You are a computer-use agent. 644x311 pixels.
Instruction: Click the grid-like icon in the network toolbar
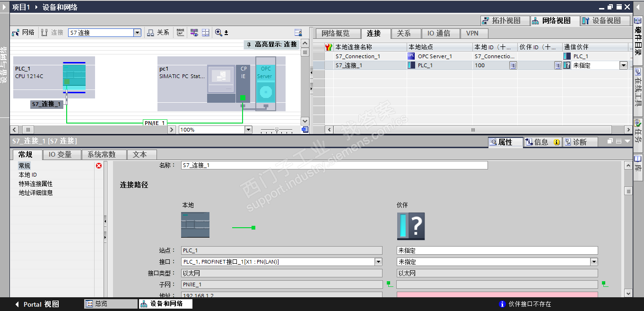206,32
